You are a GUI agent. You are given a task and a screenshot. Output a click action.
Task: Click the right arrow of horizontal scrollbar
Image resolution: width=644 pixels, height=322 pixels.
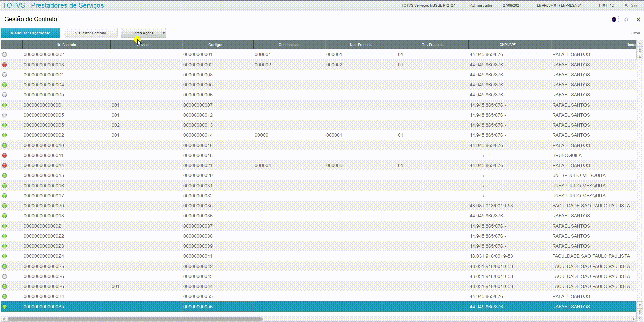point(634,319)
